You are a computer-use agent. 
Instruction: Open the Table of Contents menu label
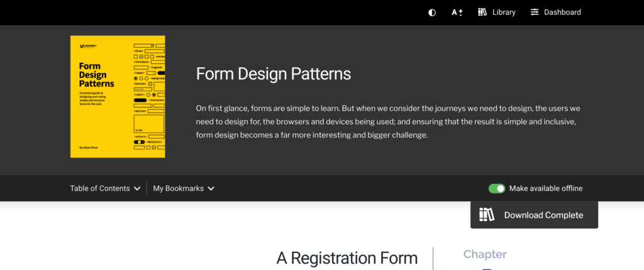tap(100, 188)
